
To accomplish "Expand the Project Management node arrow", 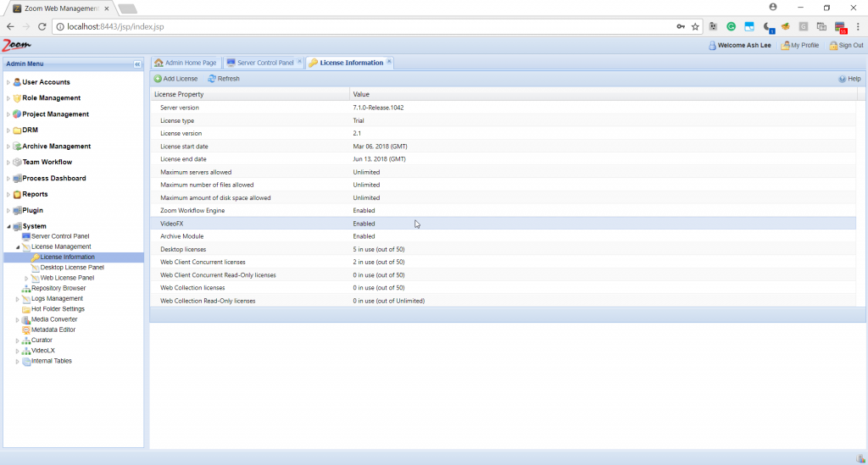I will tap(8, 114).
